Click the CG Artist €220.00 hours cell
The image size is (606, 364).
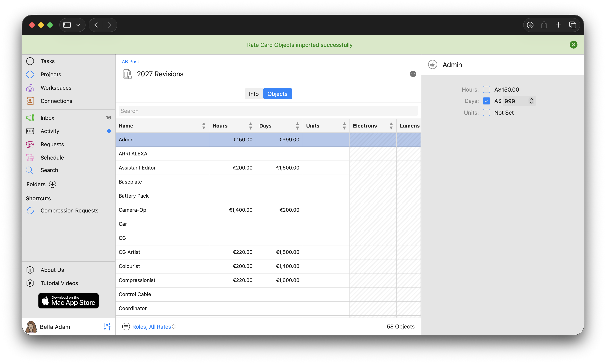232,252
